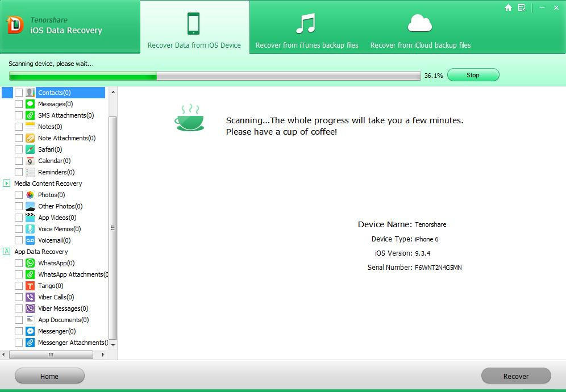Switch to Recover from iTunes backup files tab
The image size is (566, 392).
307,30
